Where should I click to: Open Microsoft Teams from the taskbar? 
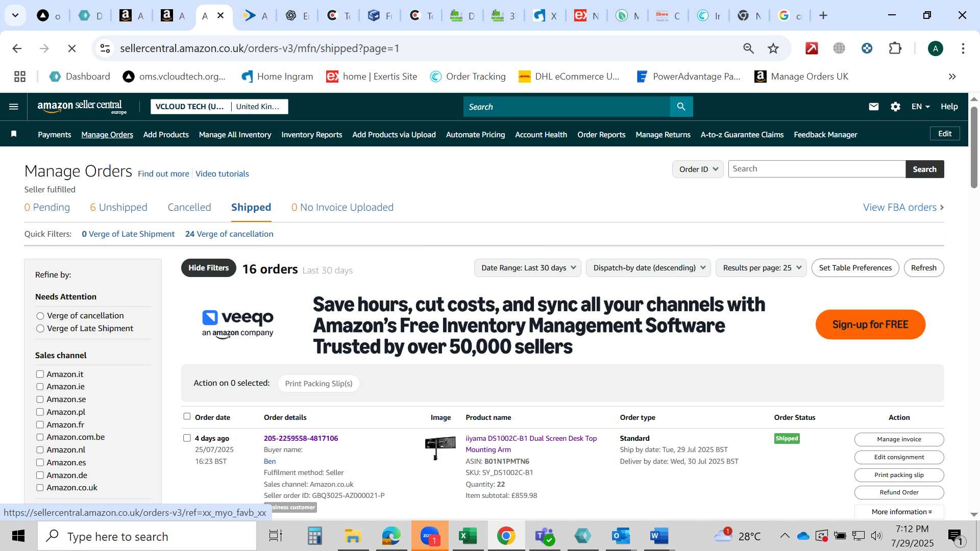[x=544, y=536]
